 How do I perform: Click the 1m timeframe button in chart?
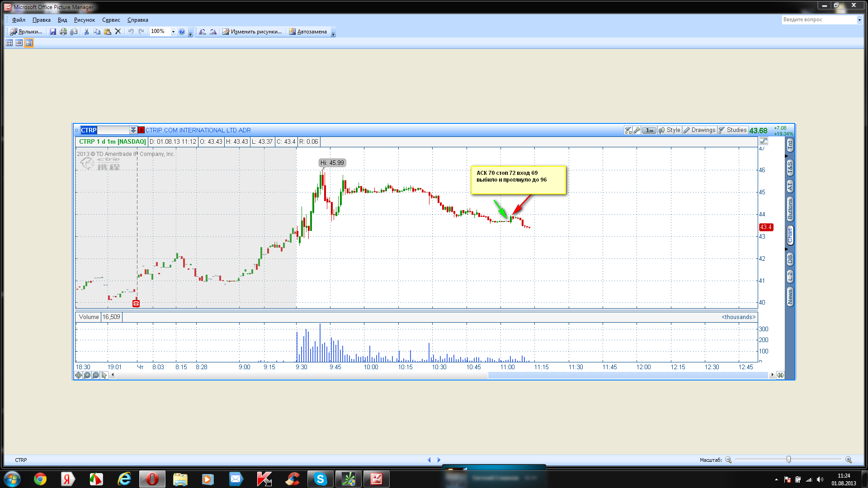(649, 130)
